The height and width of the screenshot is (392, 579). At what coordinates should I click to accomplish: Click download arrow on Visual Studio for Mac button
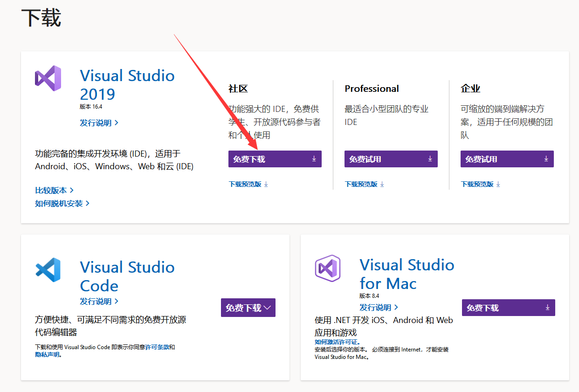coord(547,308)
